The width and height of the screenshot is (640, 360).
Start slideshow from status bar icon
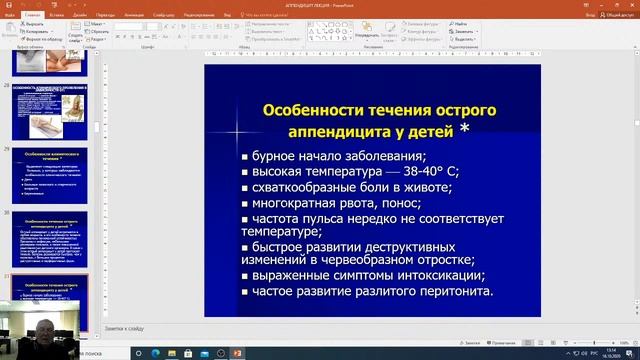[565, 343]
